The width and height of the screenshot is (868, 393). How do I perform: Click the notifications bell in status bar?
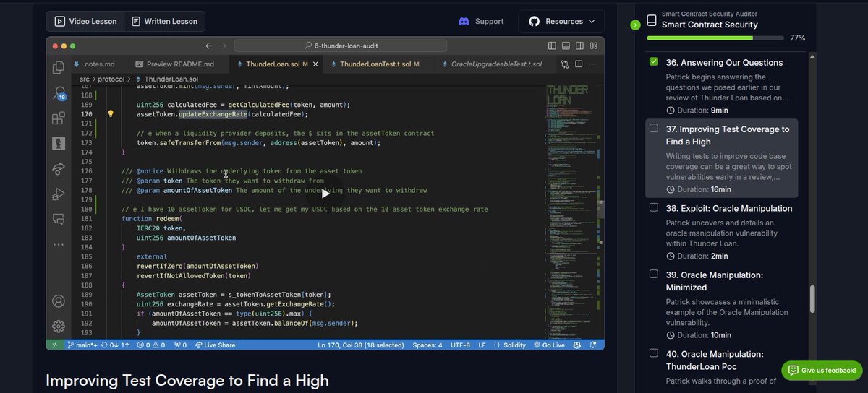point(595,345)
